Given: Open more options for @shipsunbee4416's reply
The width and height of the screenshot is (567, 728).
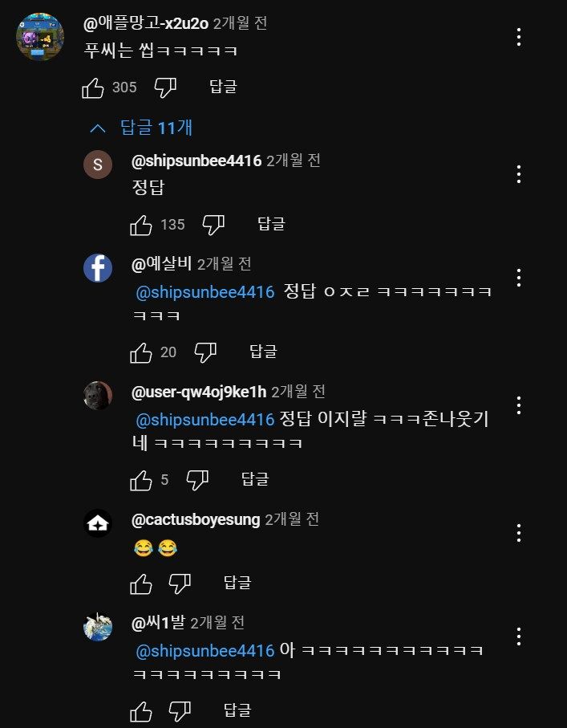Looking at the screenshot, I should point(519,174).
